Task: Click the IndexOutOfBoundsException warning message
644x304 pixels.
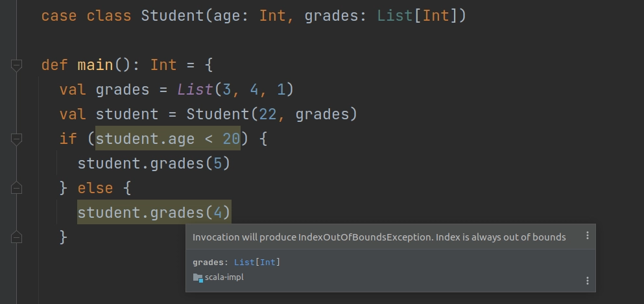Action: click(379, 237)
